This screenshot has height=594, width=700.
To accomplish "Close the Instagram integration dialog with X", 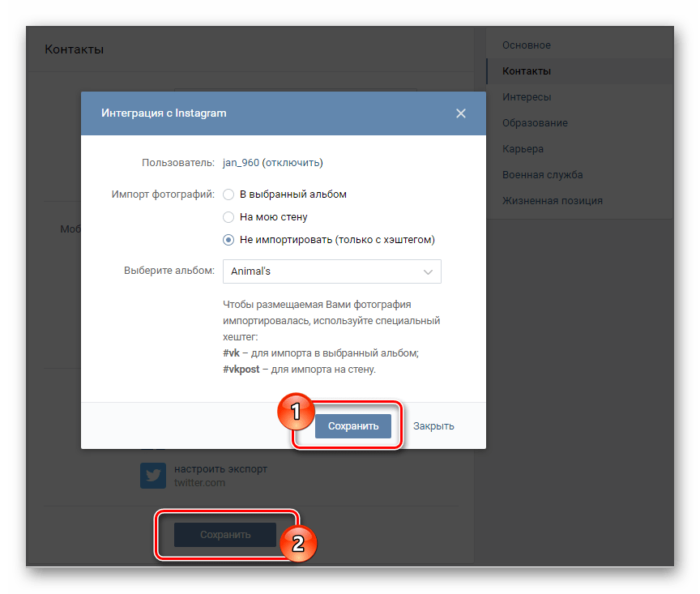I will click(461, 113).
